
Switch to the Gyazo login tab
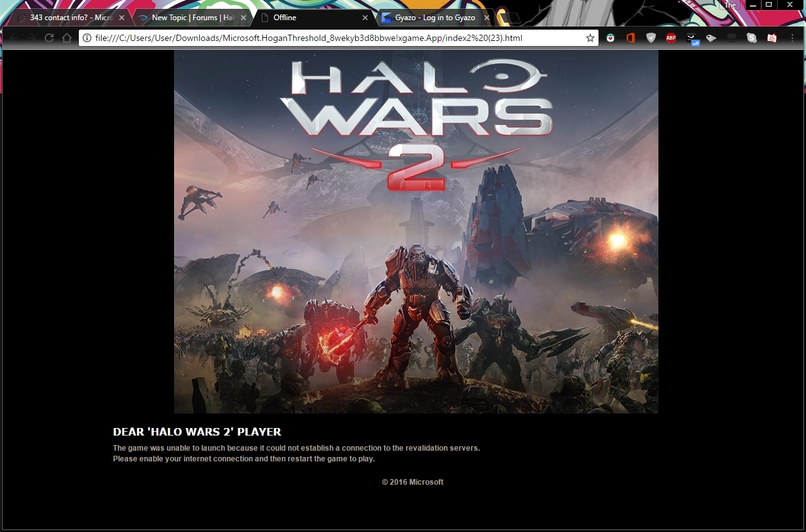coord(435,18)
